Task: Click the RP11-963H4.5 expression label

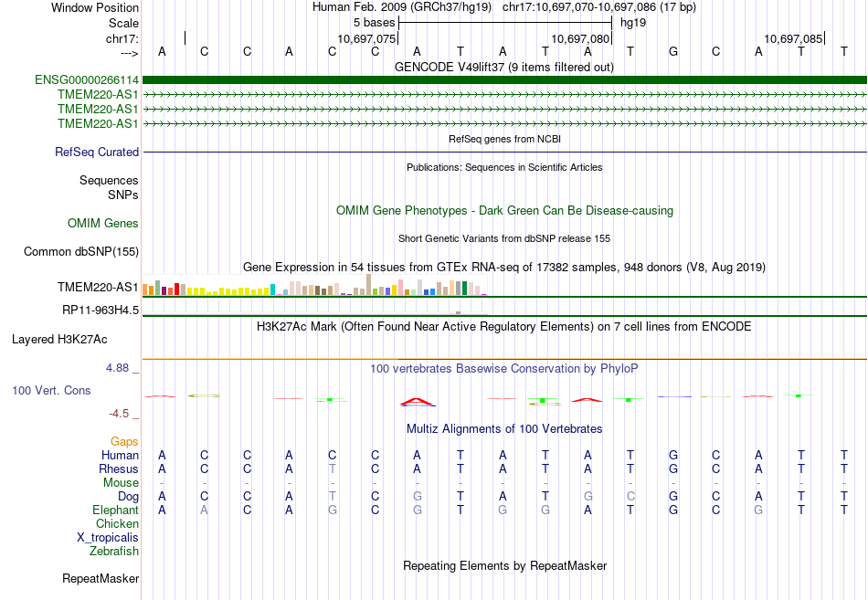Action: coord(101,310)
